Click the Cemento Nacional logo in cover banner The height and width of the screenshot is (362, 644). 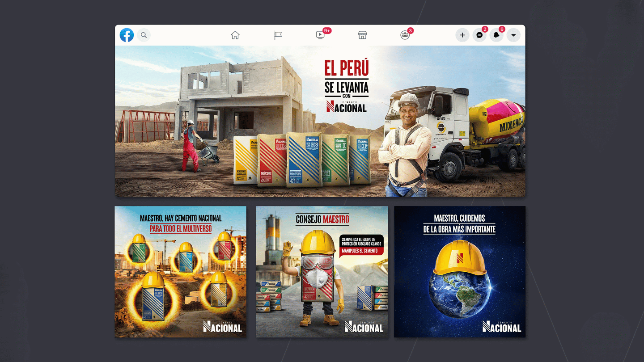[347, 106]
